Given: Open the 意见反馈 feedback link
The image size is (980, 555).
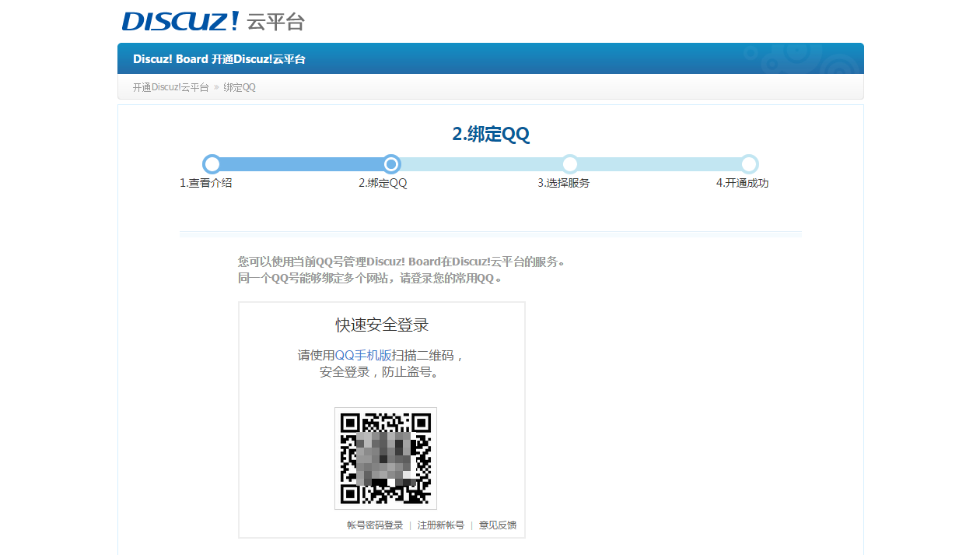Looking at the screenshot, I should [x=498, y=525].
